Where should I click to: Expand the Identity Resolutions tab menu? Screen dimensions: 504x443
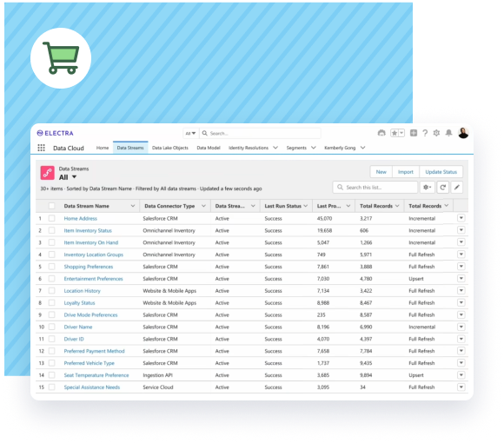pos(275,148)
